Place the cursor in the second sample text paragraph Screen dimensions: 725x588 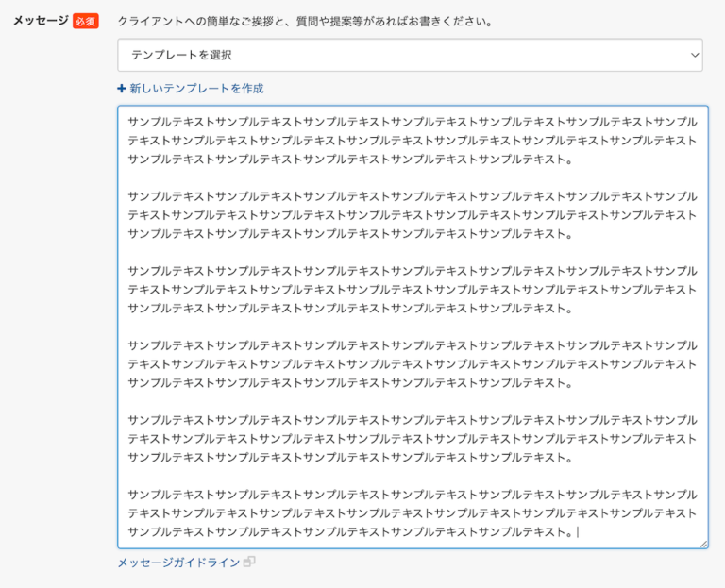tap(413, 215)
